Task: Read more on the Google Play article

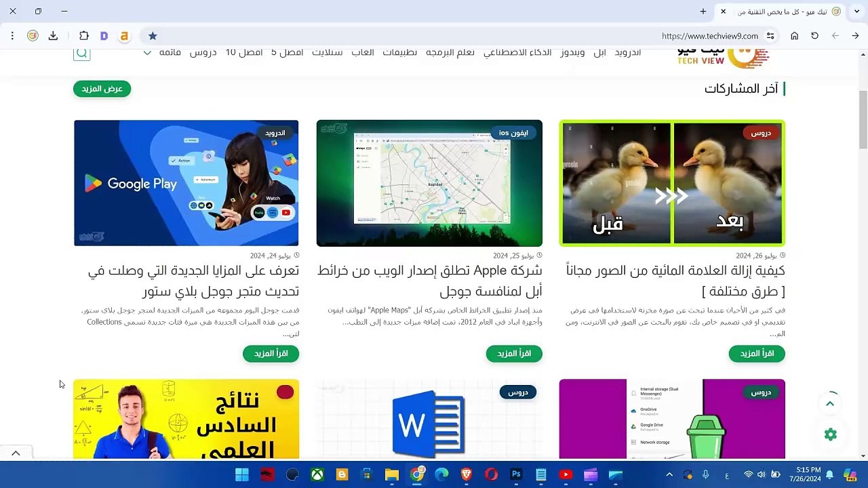Action: click(x=271, y=354)
